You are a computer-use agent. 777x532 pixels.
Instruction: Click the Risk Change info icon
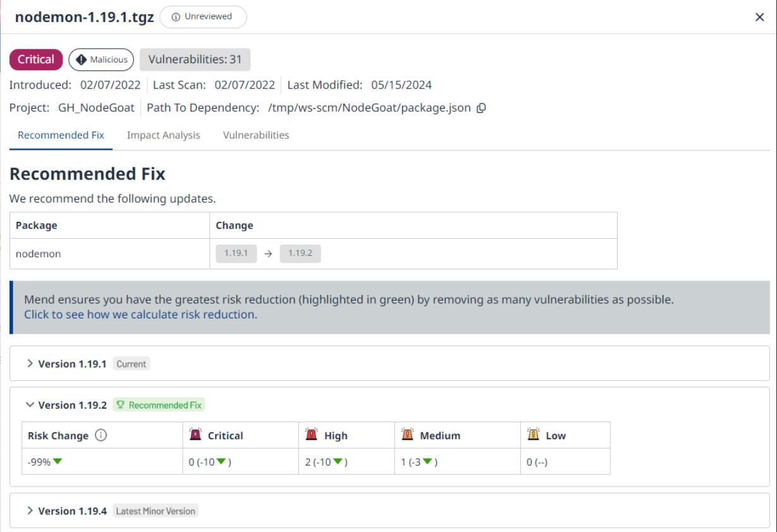[x=101, y=435]
